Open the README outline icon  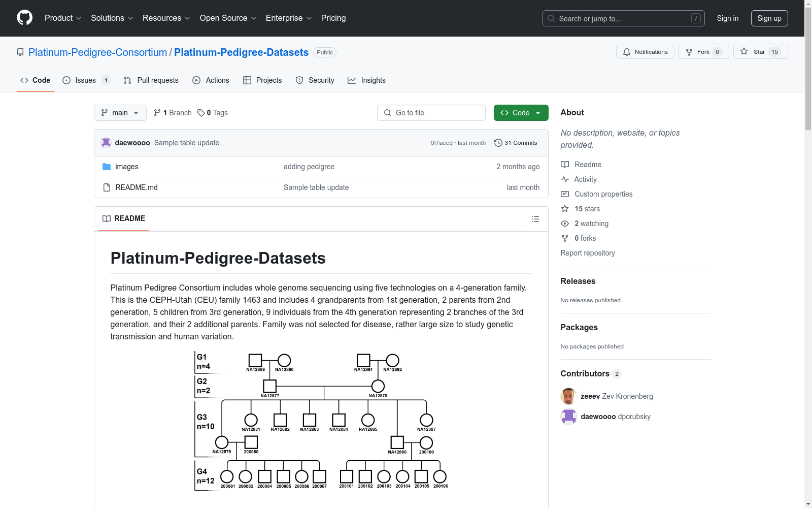[535, 219]
